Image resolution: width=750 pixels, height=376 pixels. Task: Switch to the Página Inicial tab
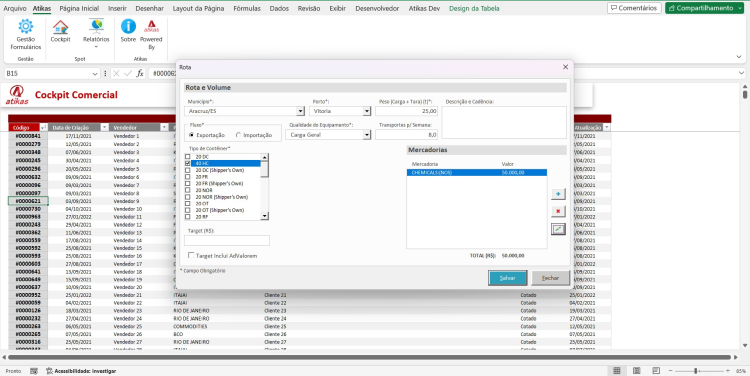click(x=79, y=8)
